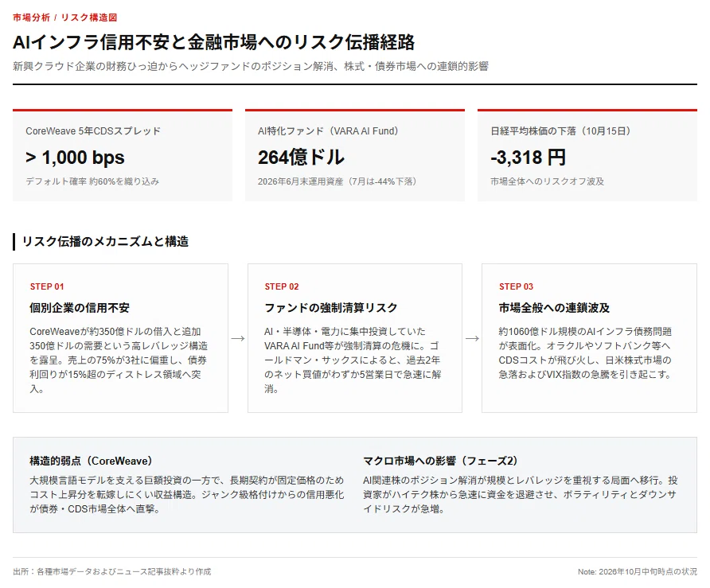This screenshot has height=588, width=710.
Task: Click the label AI特化ファンド（VARA AI Fund）
Action: pyautogui.click(x=330, y=130)
